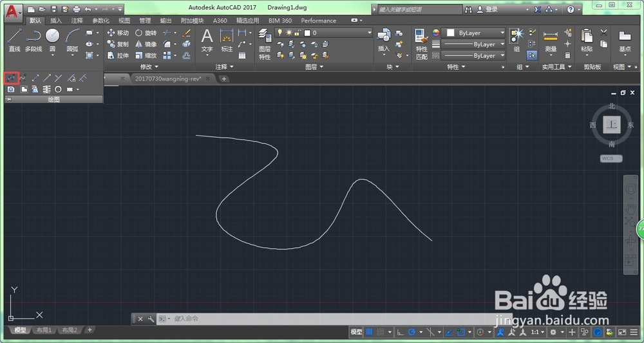Expand the 注释 panel
This screenshot has height=343, width=644.
pos(224,66)
